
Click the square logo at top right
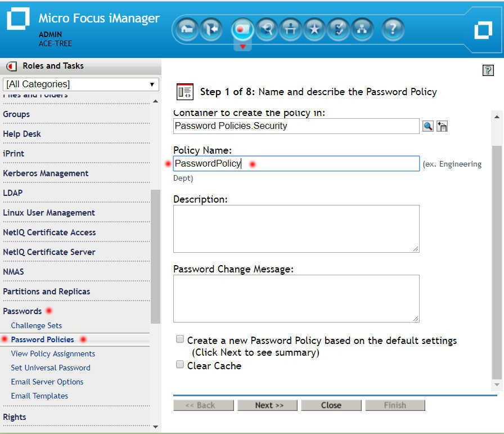tap(483, 30)
